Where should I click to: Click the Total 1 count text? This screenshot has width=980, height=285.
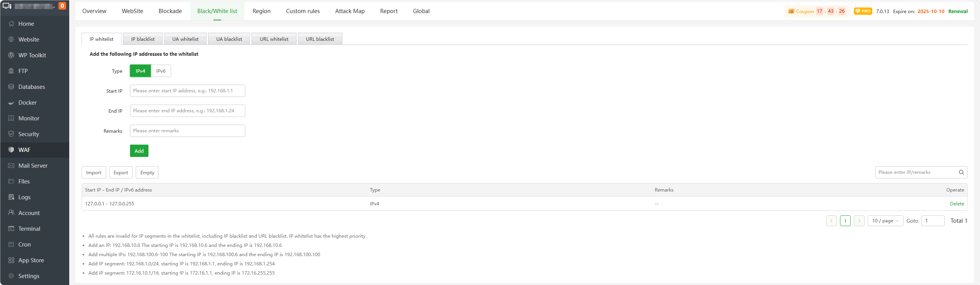click(x=959, y=221)
